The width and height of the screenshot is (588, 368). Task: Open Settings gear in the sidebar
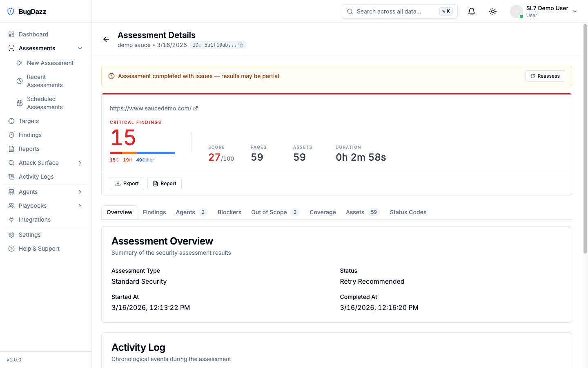[x=11, y=235]
